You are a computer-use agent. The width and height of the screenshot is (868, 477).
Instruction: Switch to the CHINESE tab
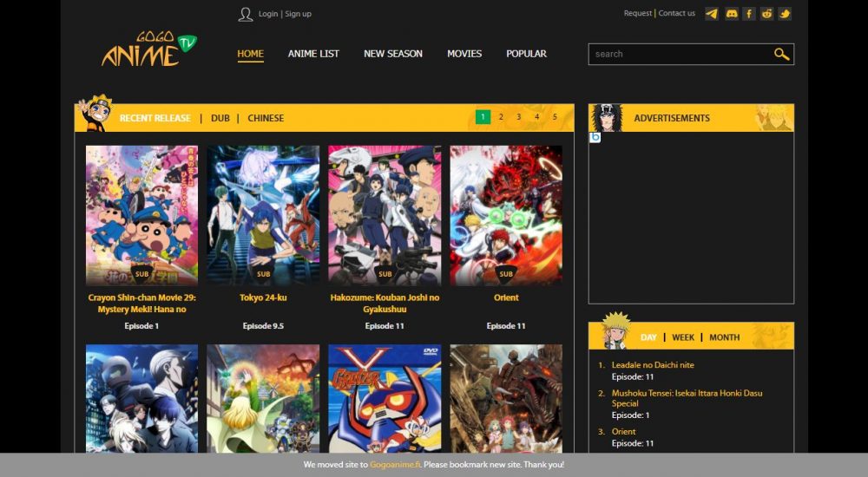[266, 118]
